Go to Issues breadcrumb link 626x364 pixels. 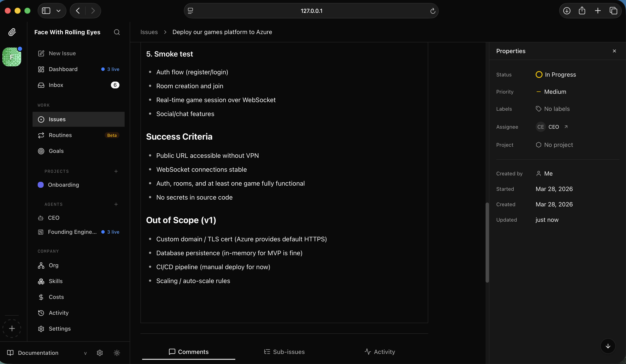pos(149,32)
